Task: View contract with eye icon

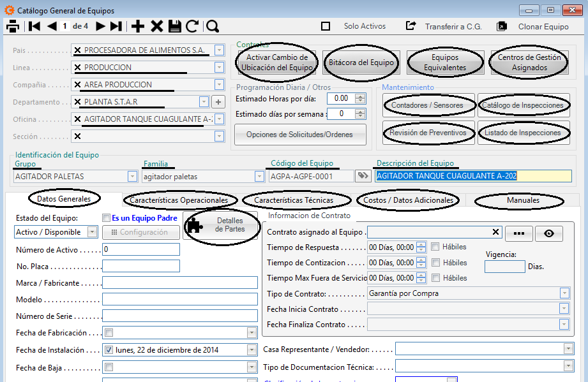Action: [548, 233]
